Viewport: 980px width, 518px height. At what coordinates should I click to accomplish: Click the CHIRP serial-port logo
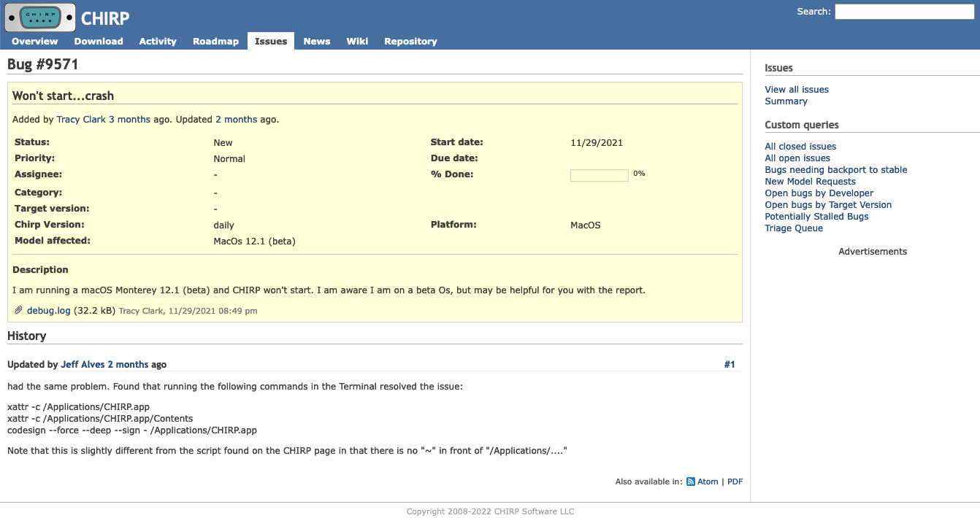tap(39, 16)
